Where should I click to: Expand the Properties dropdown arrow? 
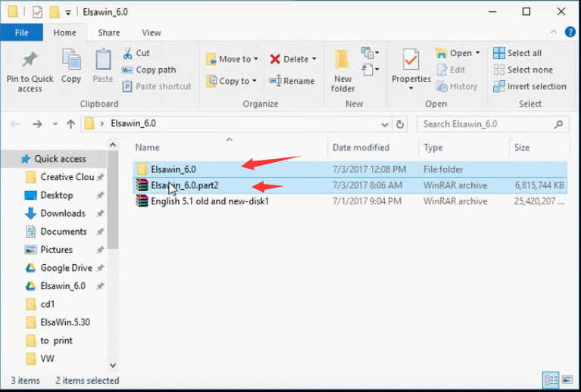411,89
